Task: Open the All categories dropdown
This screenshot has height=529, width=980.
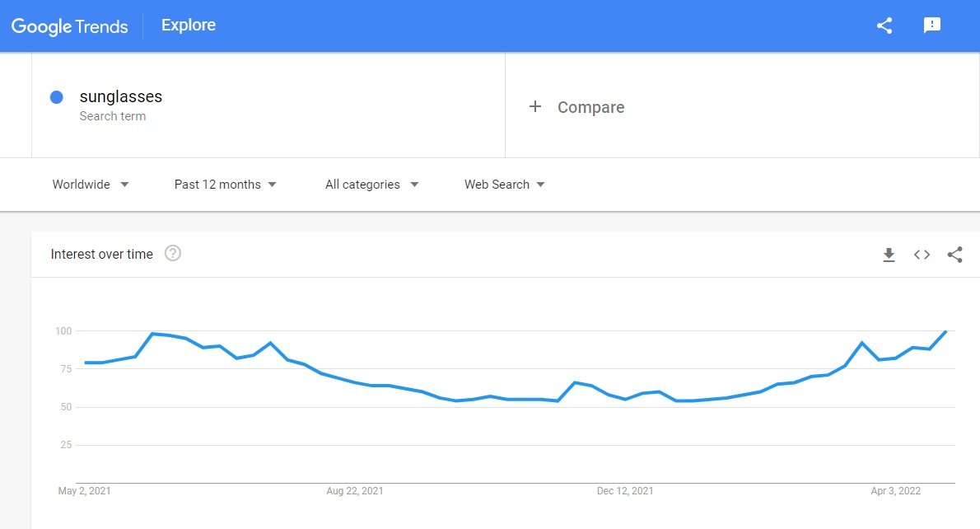Action: coord(372,185)
